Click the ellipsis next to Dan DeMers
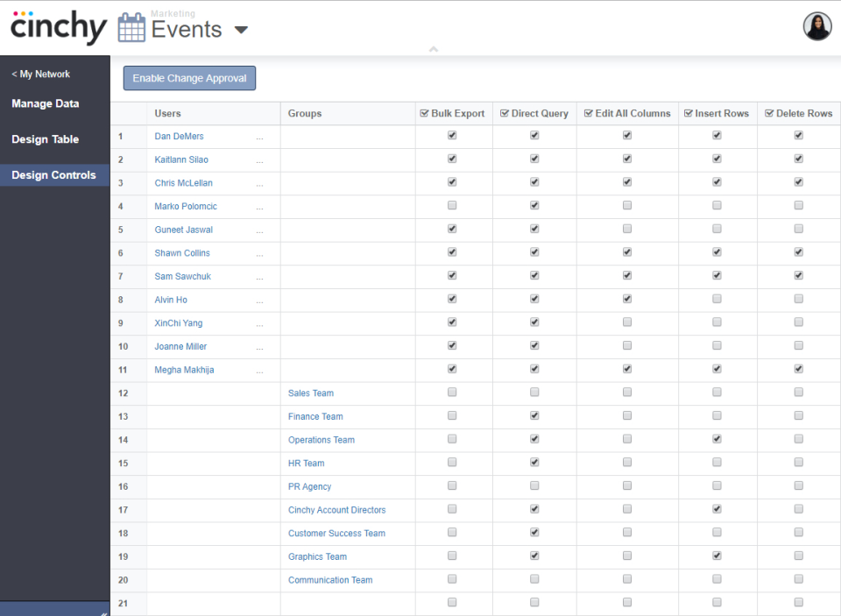841x616 pixels. (x=259, y=136)
